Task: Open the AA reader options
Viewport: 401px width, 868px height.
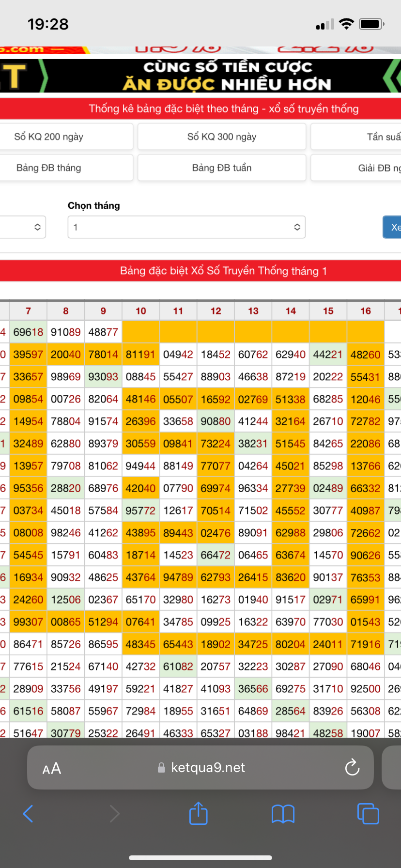Action: click(x=52, y=768)
